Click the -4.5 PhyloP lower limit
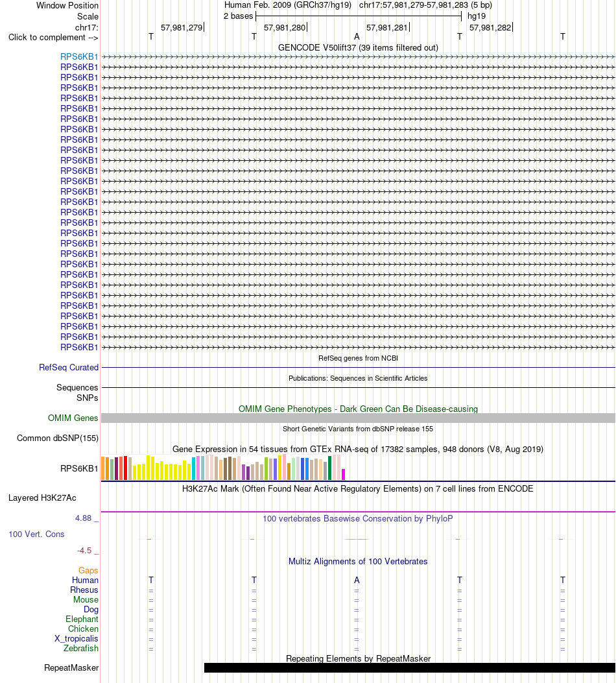 pos(84,551)
